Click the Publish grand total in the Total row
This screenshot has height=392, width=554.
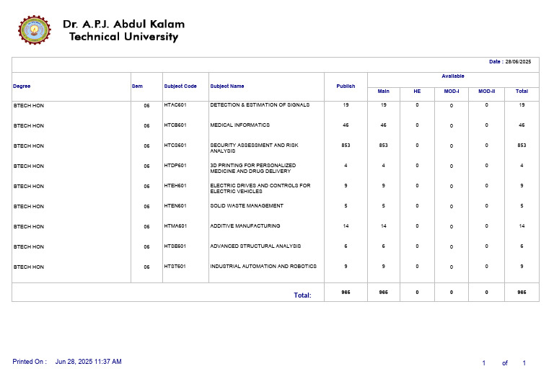tap(346, 292)
